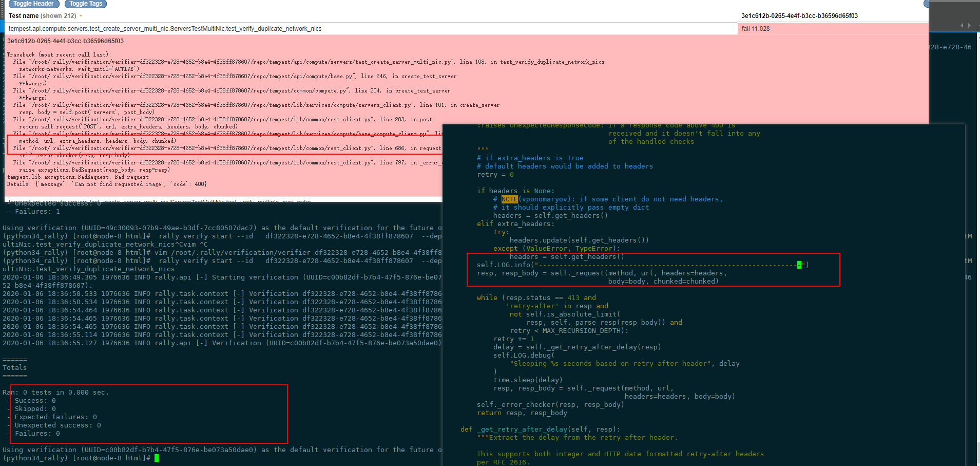The width and height of the screenshot is (980, 466).
Task: Click the 'headers.update(self.get_headers())' line
Action: tap(579, 240)
